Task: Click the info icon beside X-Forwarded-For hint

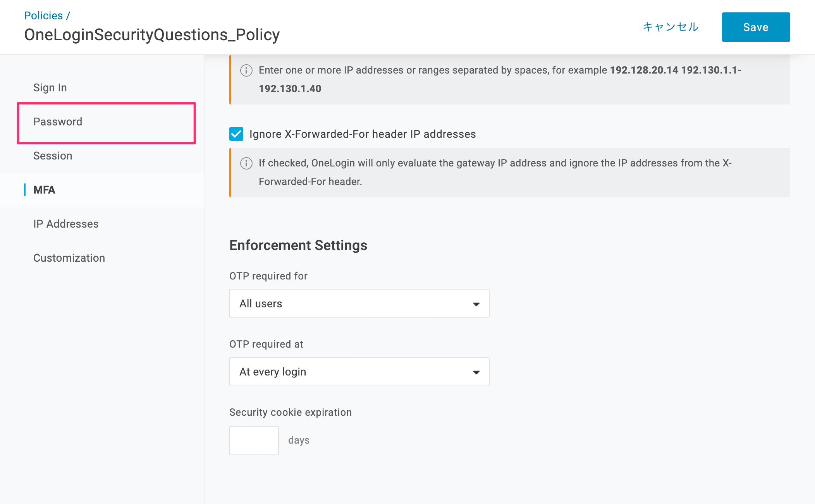Action: [246, 163]
